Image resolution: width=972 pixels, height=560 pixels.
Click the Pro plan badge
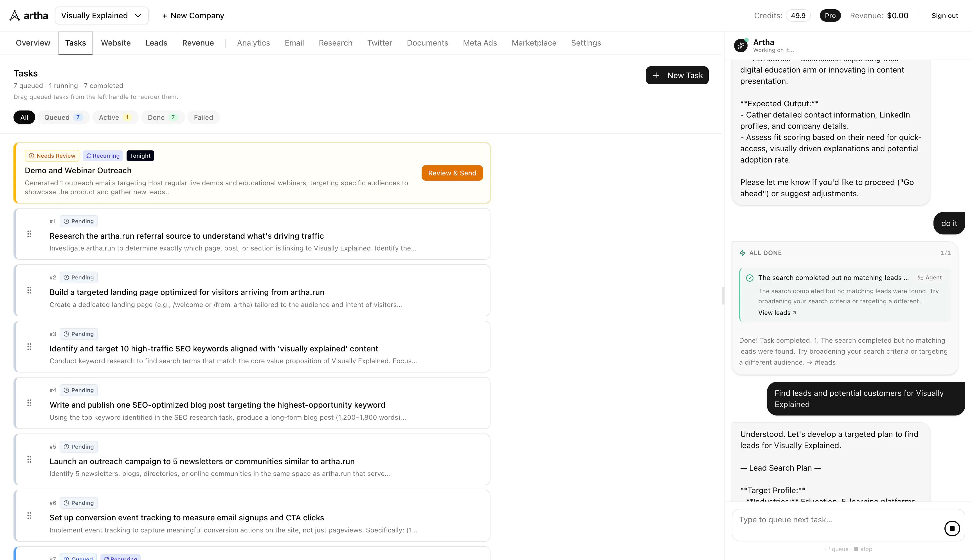tap(830, 15)
